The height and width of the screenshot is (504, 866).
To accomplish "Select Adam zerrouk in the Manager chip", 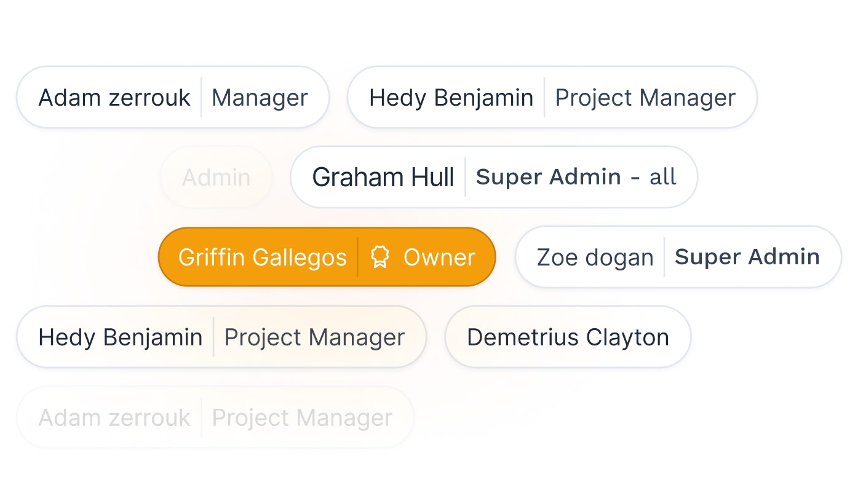I will pyautogui.click(x=114, y=98).
